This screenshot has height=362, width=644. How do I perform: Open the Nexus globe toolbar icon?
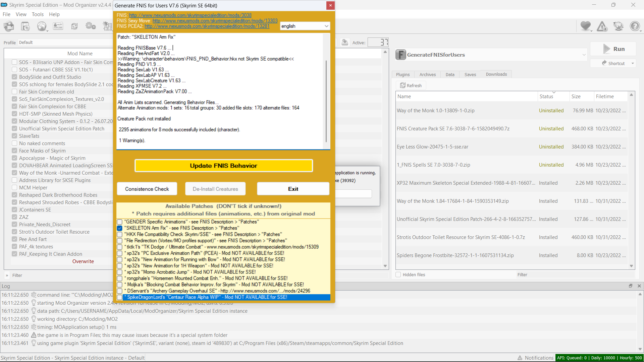coord(42,26)
